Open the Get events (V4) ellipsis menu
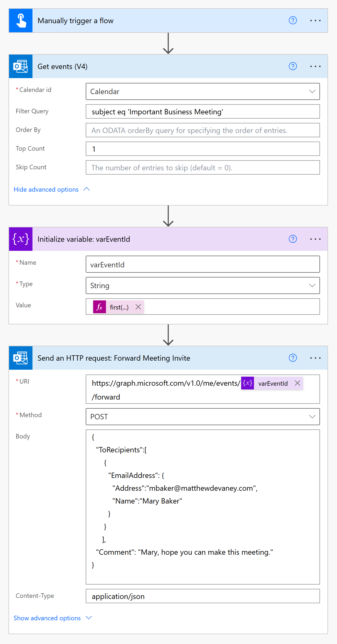This screenshot has width=337, height=644. pos(315,66)
